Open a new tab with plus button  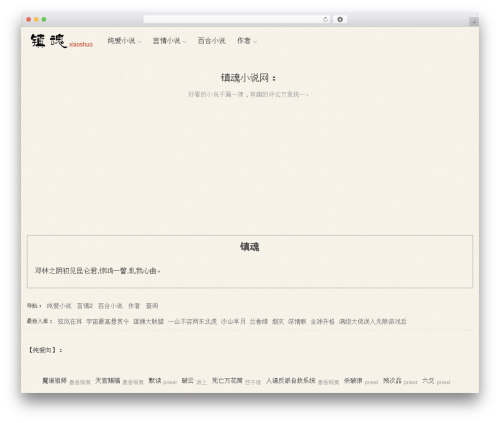point(474,22)
